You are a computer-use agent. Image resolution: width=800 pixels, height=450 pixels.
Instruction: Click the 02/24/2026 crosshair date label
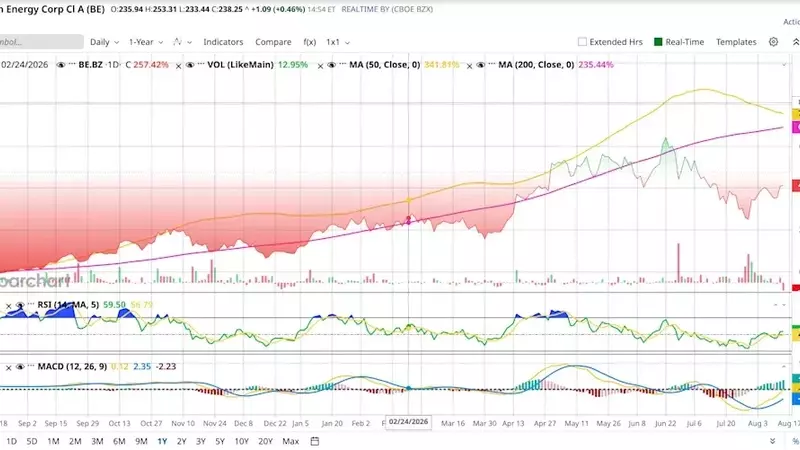[408, 422]
